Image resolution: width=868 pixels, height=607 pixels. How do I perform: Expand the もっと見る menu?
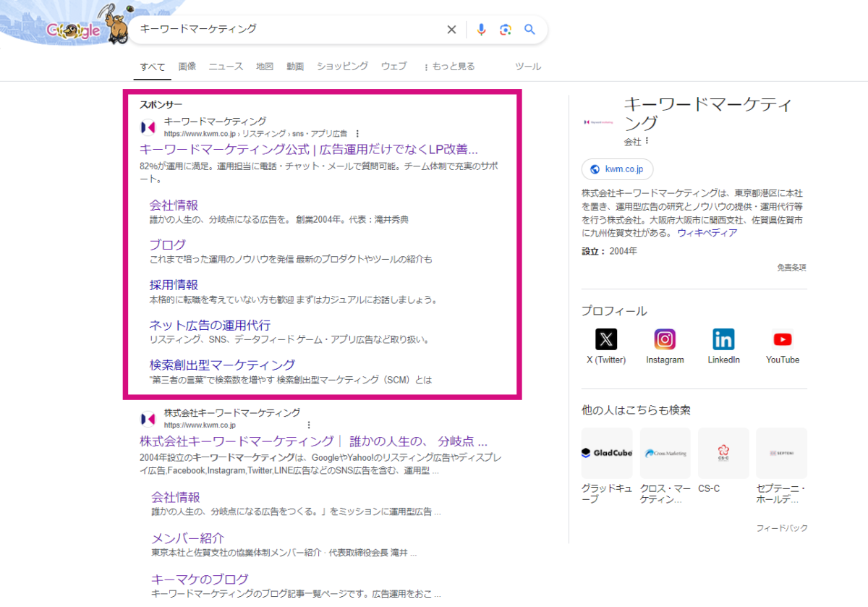click(449, 67)
